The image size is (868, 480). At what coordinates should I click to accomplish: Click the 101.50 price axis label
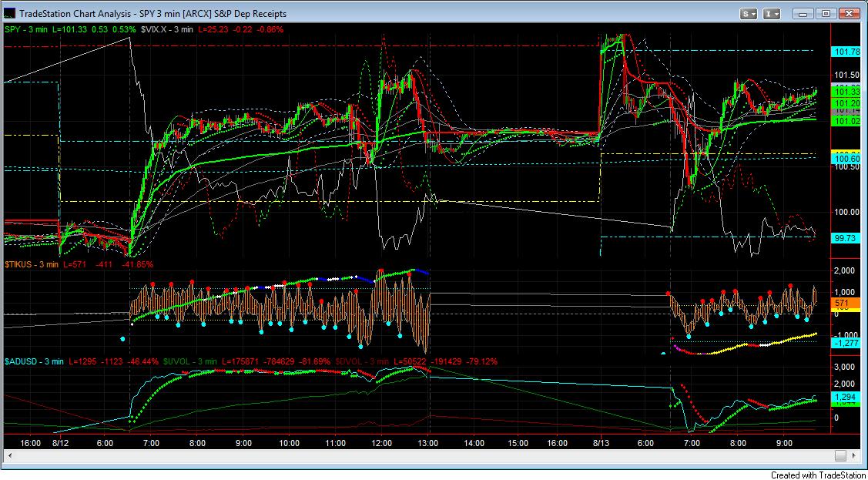coord(846,75)
